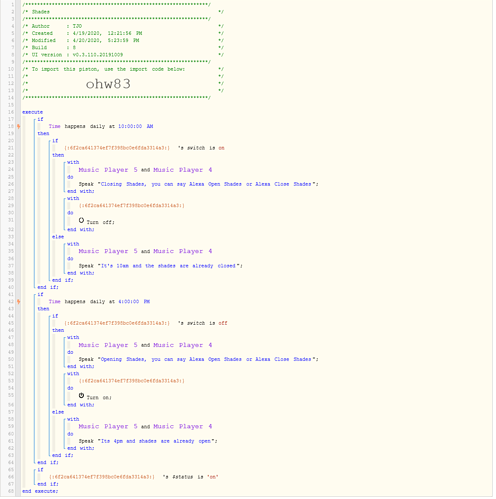
Task: Click the power icon beside Turn on
Action: (x=81, y=396)
